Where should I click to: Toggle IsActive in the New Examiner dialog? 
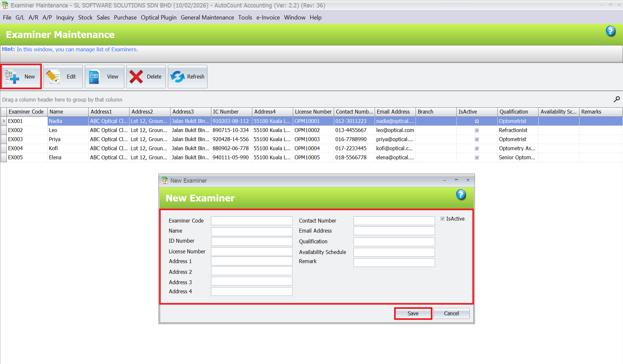pos(442,219)
